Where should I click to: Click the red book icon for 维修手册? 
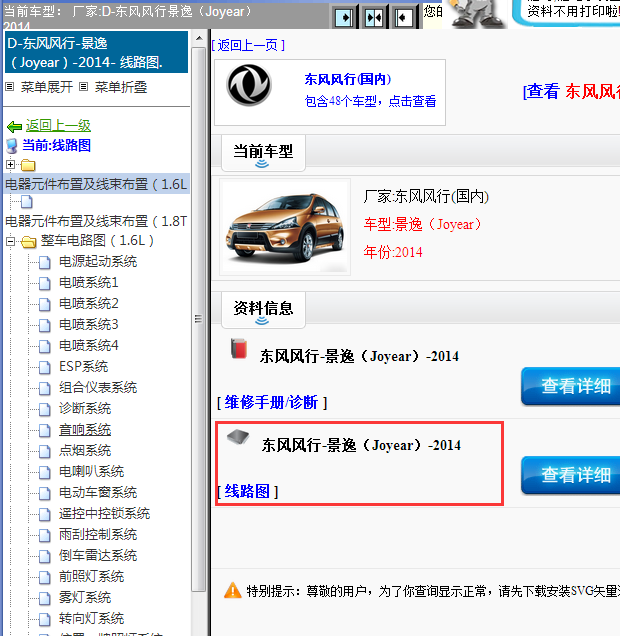point(239,349)
